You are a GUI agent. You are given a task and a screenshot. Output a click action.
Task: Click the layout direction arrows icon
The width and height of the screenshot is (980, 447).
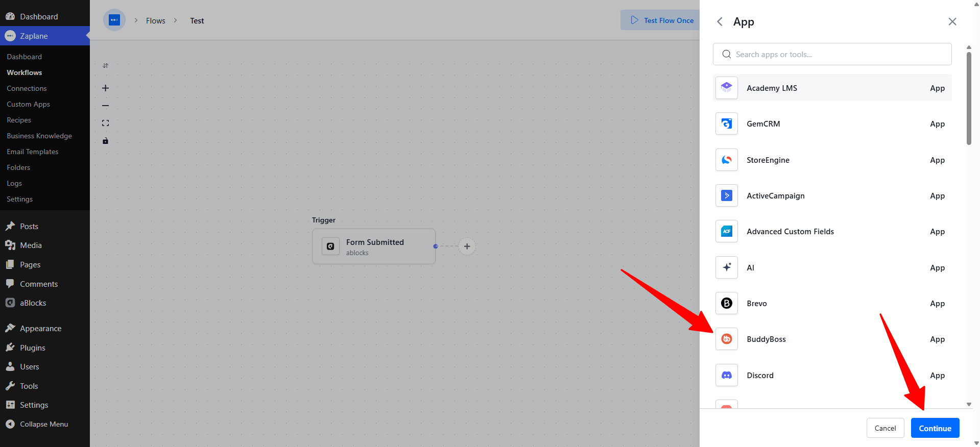105,65
